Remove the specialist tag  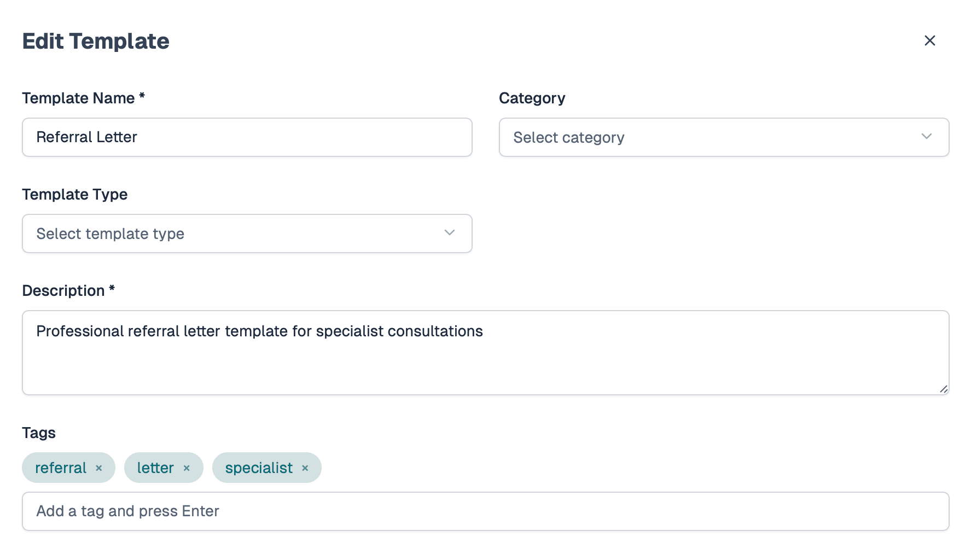point(305,468)
